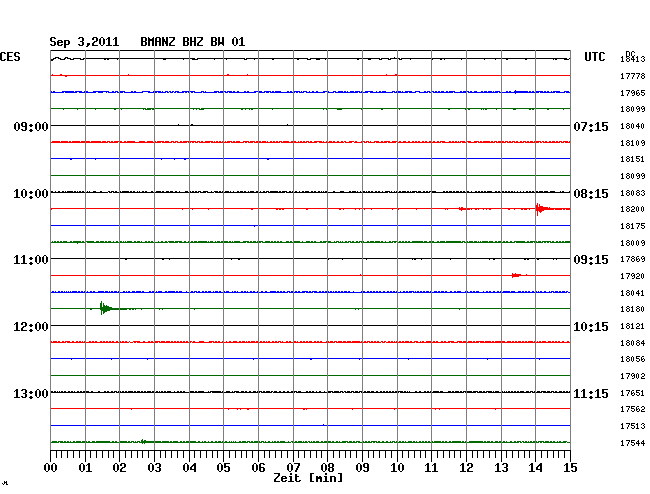Screen dimensions: 650x494
Task: Click minute tick label "14" on the axis
Action: pyautogui.click(x=536, y=468)
